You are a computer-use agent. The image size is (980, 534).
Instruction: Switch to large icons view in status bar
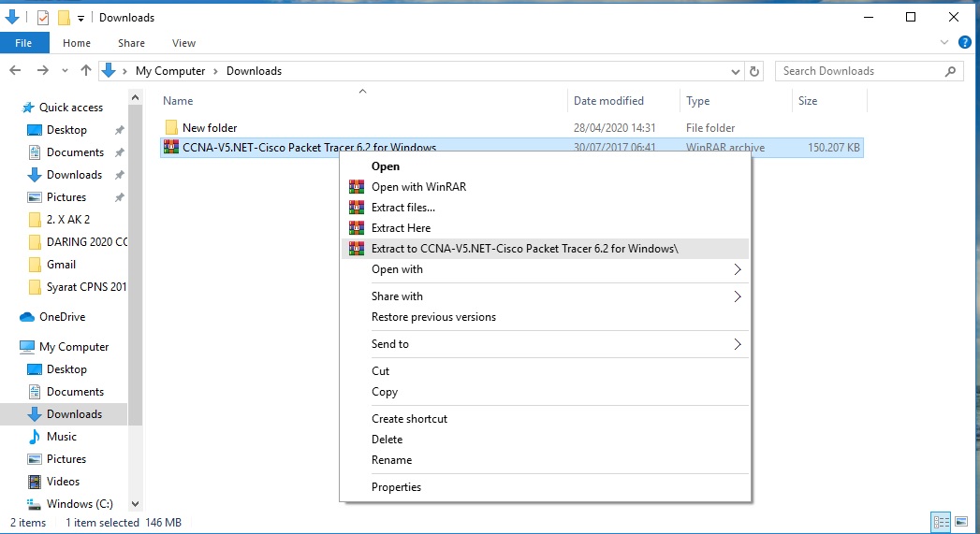point(961,522)
